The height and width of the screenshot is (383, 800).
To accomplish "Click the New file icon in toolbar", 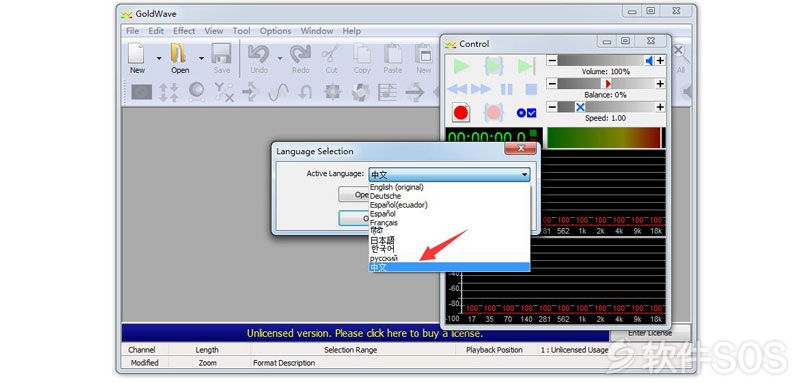I will [x=136, y=54].
